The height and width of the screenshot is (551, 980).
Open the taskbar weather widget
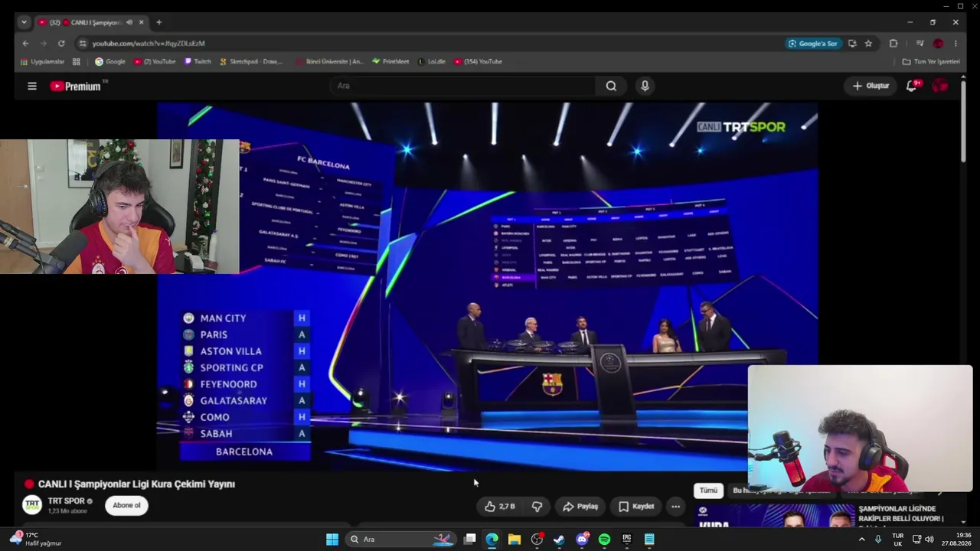coord(37,540)
